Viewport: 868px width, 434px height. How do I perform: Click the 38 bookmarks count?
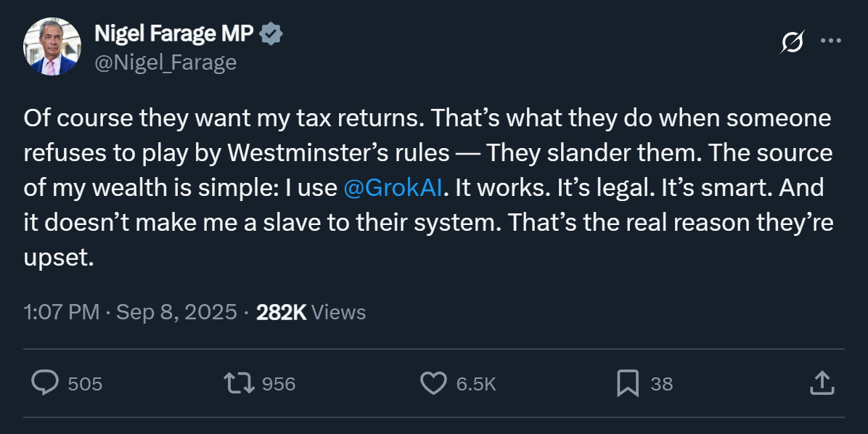pos(662,384)
